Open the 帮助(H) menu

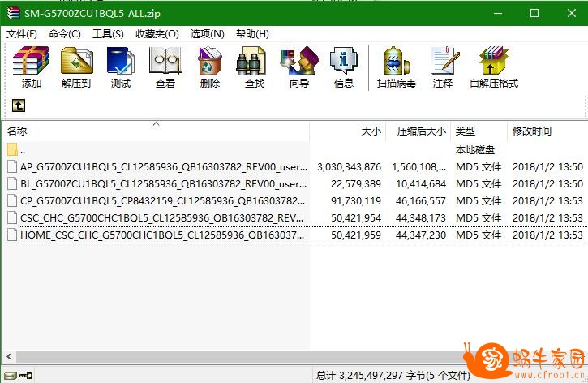(252, 34)
